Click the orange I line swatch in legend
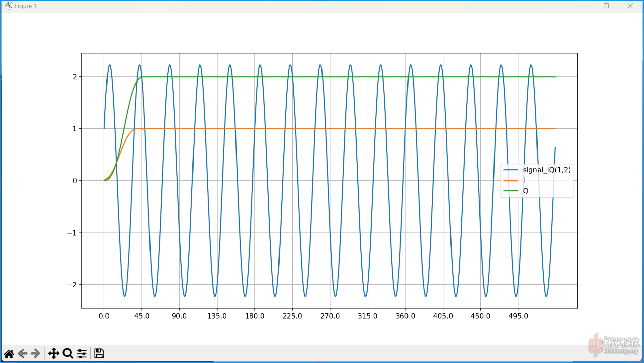 coord(511,180)
